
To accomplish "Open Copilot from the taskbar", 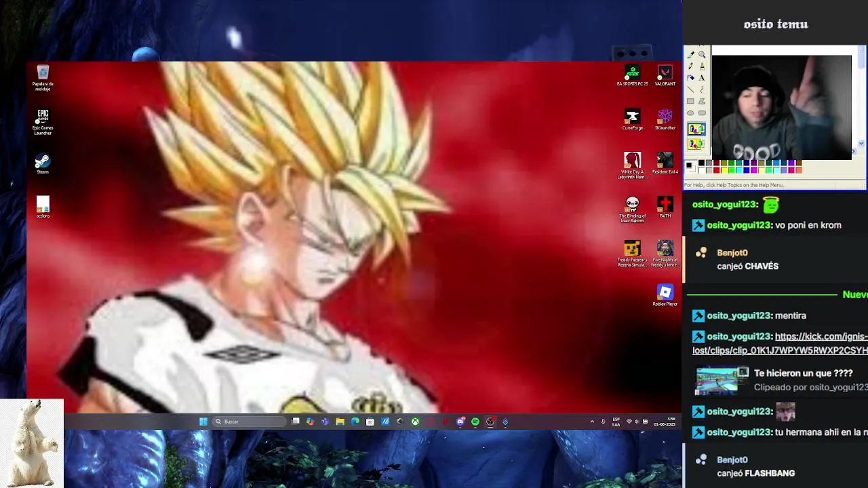I will click(310, 422).
